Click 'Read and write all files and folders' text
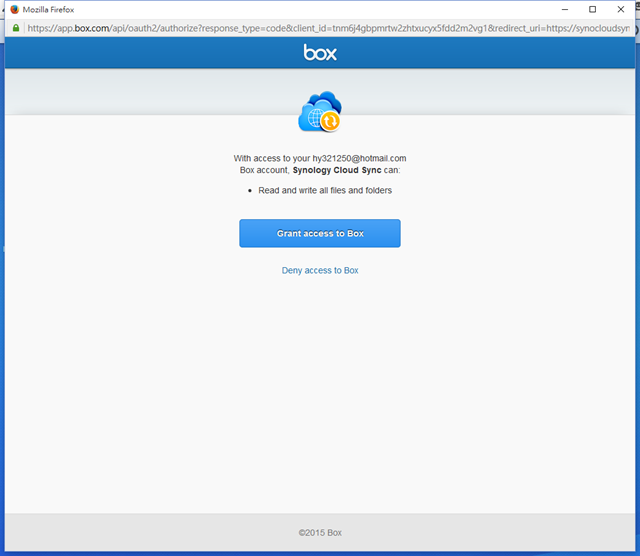 (x=325, y=191)
